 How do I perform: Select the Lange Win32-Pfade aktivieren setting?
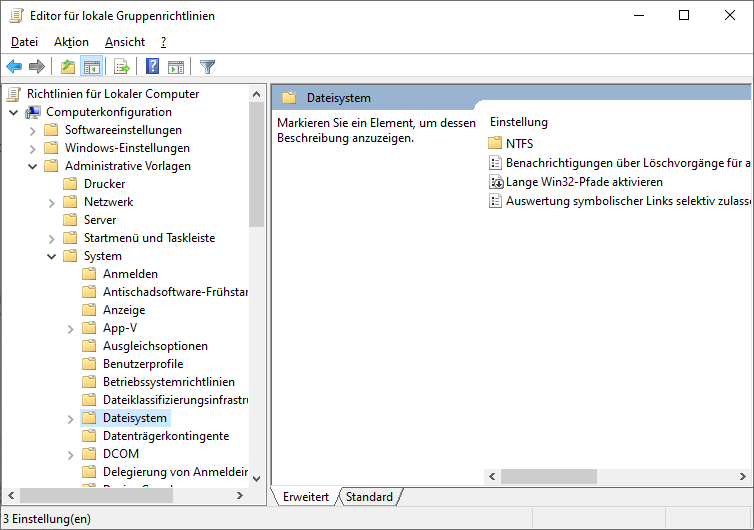point(584,182)
